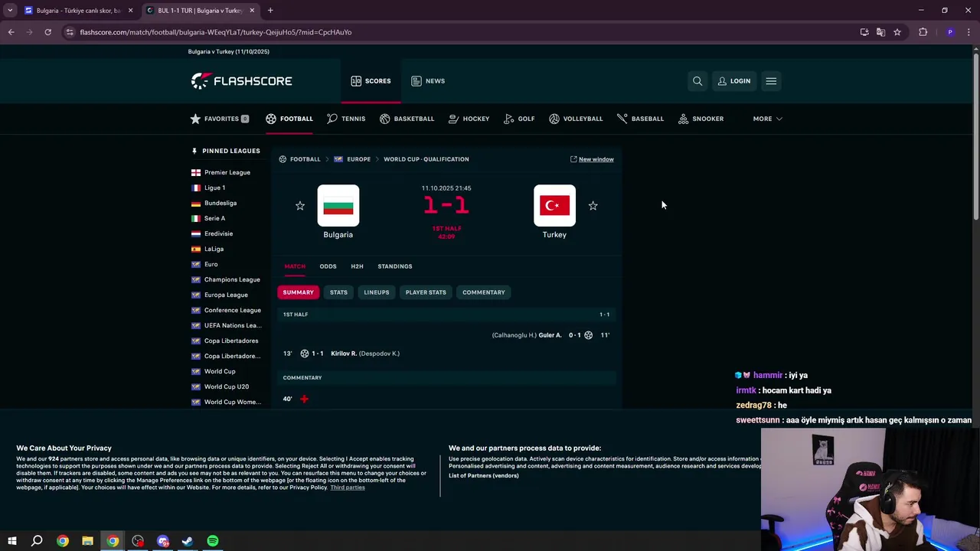The width and height of the screenshot is (980, 551).
Task: Open File Explorer from the taskbar
Action: click(87, 541)
